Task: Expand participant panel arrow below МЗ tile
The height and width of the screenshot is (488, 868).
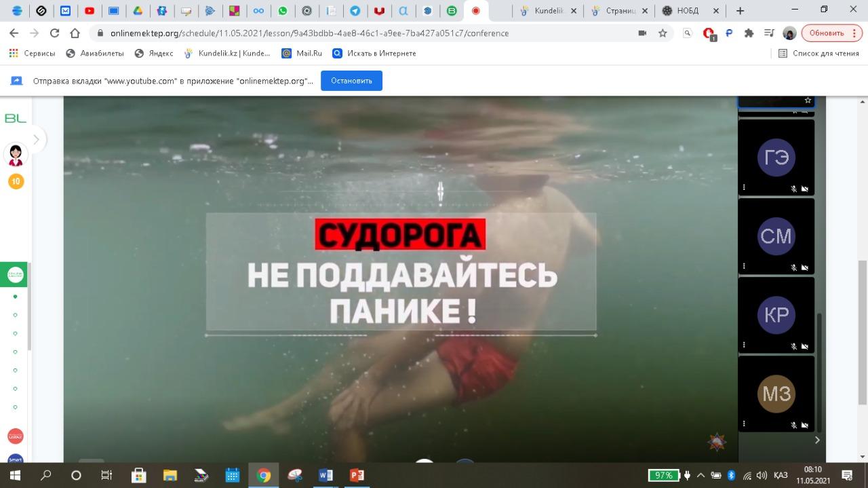Action: pyautogui.click(x=816, y=440)
